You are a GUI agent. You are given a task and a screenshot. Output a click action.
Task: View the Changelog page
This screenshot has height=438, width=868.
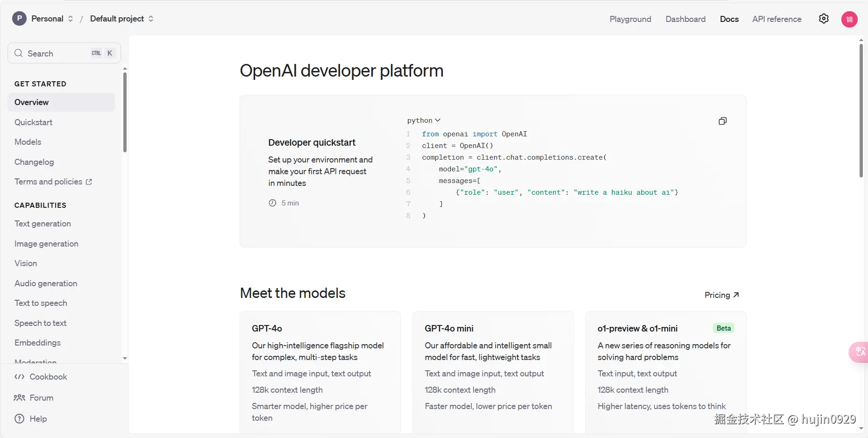[x=34, y=162]
